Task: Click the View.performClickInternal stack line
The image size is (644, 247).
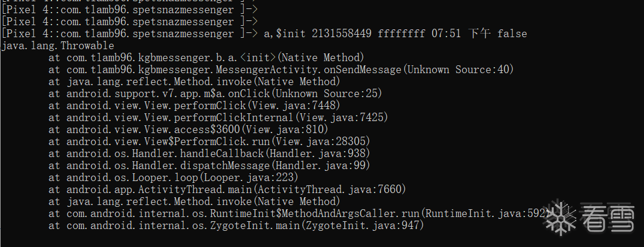Action: tap(218, 118)
